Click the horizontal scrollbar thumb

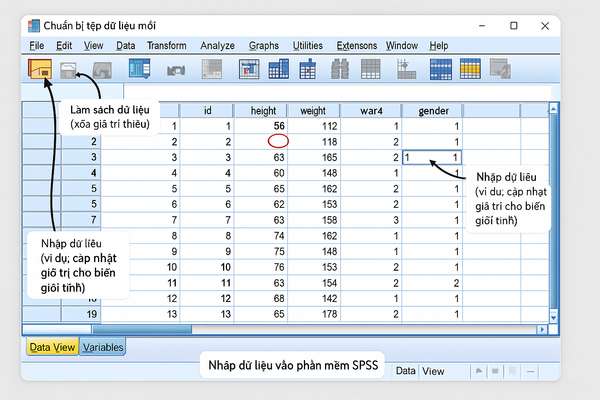pos(142,329)
